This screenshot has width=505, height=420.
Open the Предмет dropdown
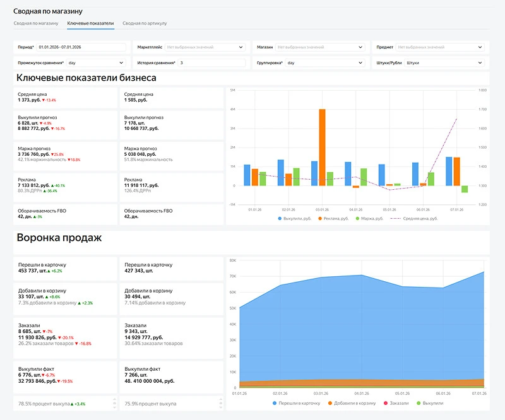[x=440, y=47]
